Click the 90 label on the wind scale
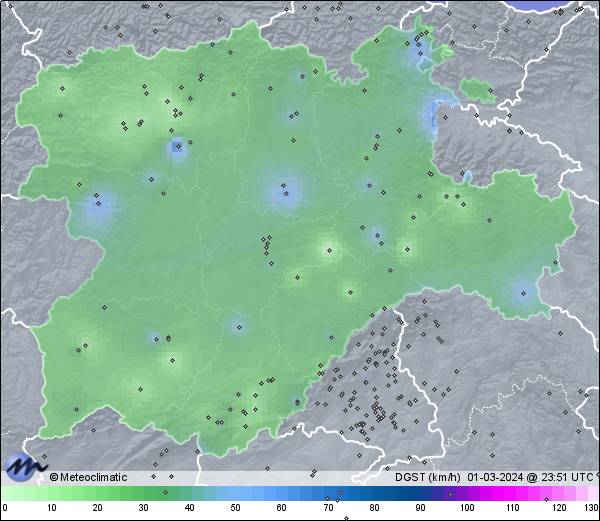The height and width of the screenshot is (521, 600). [x=420, y=508]
